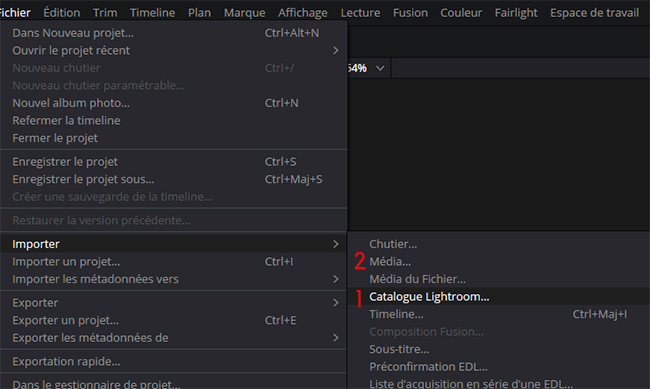The height and width of the screenshot is (389, 650).
Task: Open the Trim menu
Action: (105, 13)
